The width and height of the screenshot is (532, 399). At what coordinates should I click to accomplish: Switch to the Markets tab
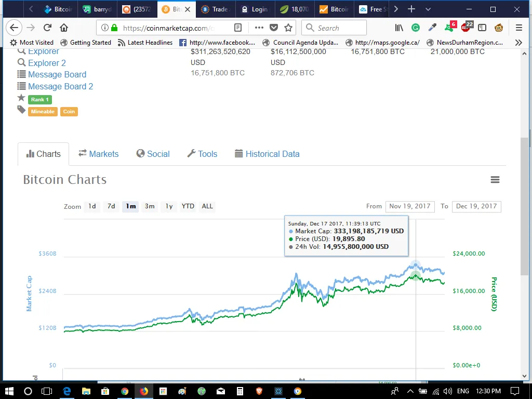coord(98,154)
